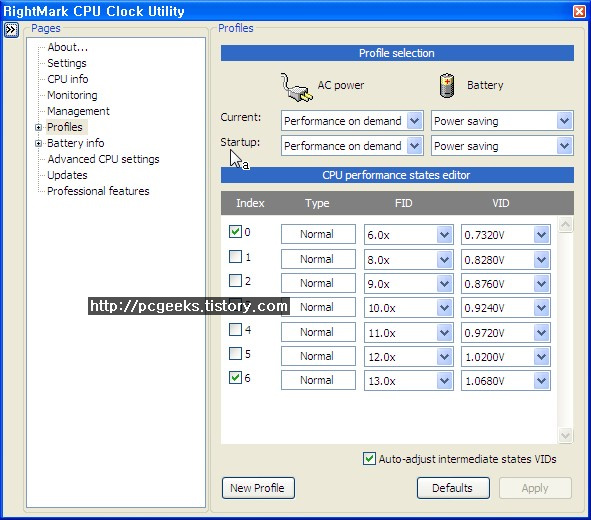The image size is (591, 520).
Task: Open the Monitoring page
Action: 72,95
